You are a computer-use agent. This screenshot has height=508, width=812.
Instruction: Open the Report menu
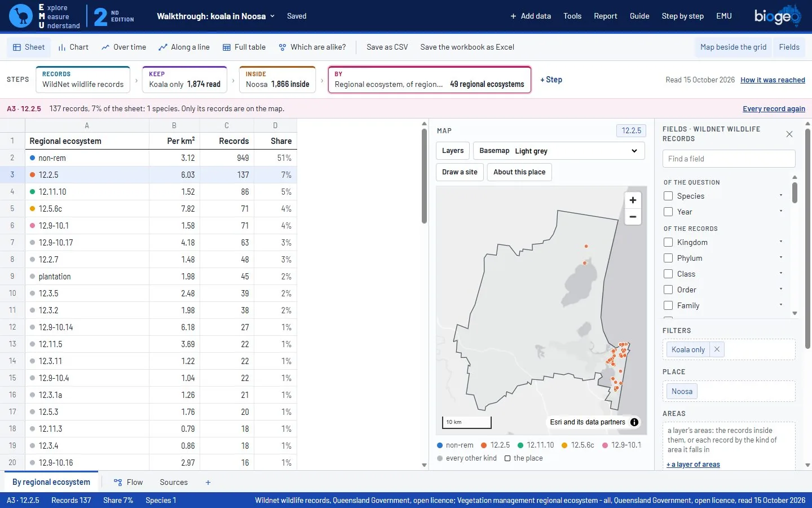point(606,16)
